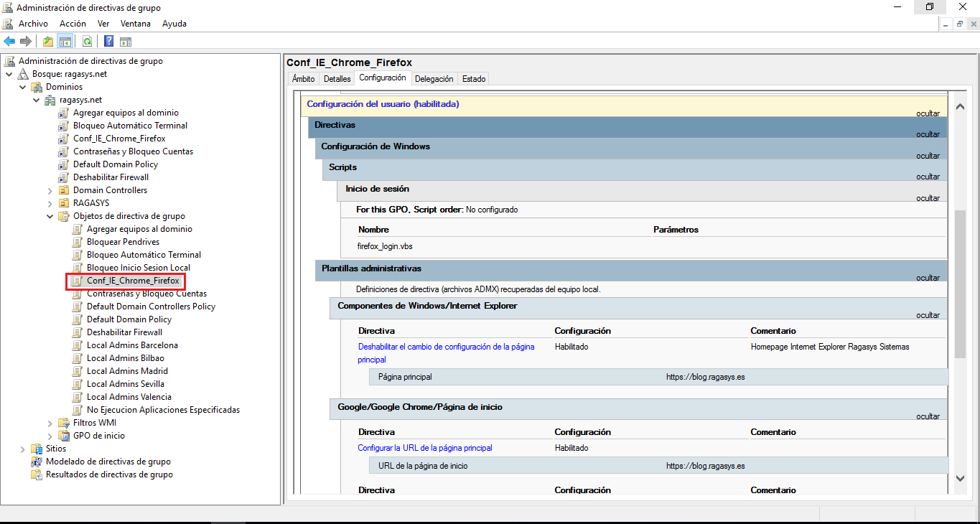The height and width of the screenshot is (524, 980).
Task: Expand the Domain Controllers node
Action: pos(50,190)
